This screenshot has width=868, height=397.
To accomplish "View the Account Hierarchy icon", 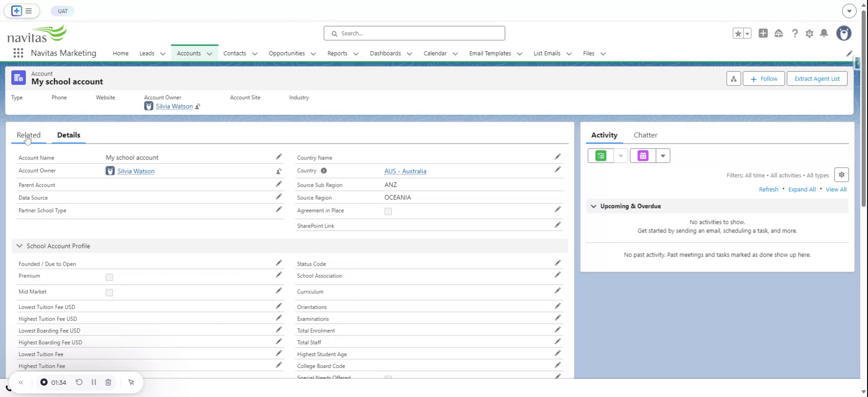I will 734,79.
